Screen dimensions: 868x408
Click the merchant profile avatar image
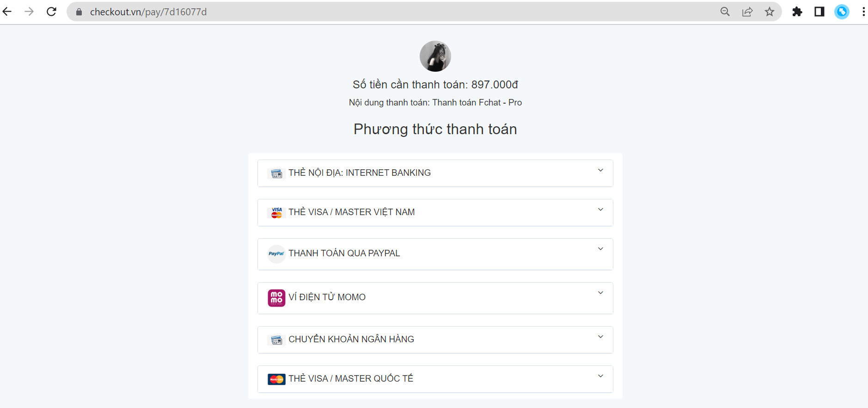435,56
